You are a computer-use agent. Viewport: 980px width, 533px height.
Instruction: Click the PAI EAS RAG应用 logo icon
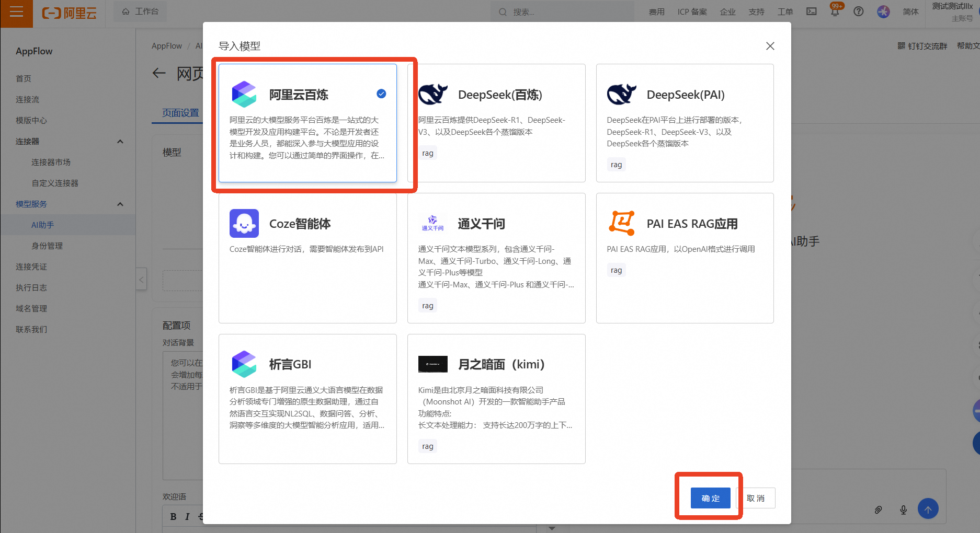click(622, 224)
